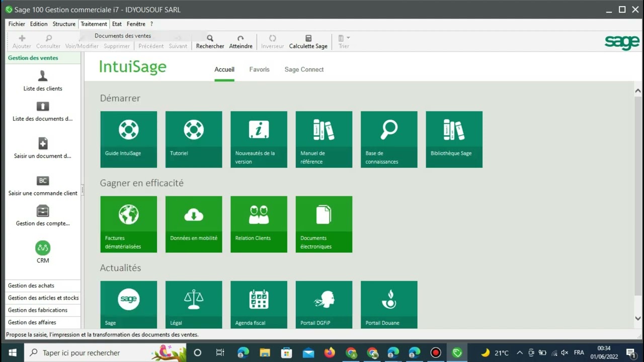Open the Structure menu
This screenshot has height=362, width=644.
tap(64, 24)
